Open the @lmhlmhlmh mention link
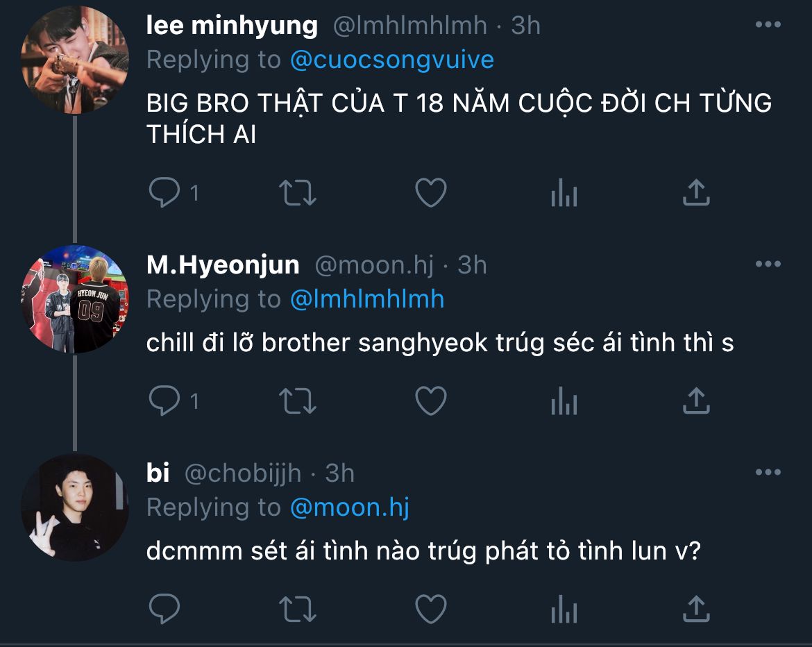812x647 pixels. click(x=366, y=299)
